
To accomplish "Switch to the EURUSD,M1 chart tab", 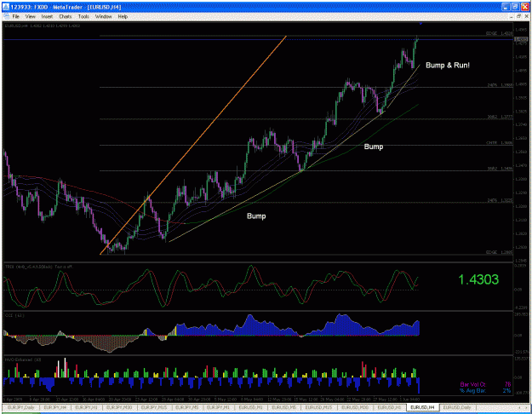I will click(x=250, y=407).
